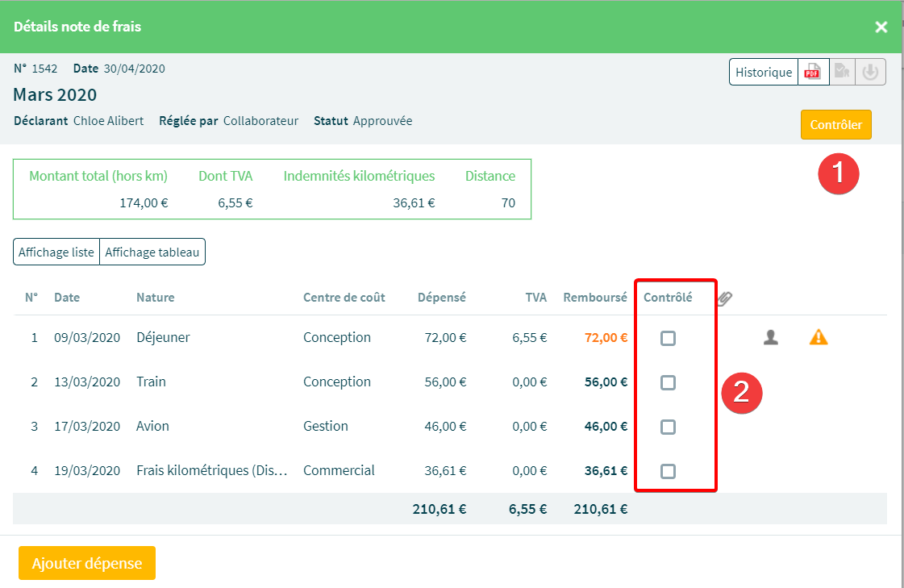Click the Nature column header
904x588 pixels.
click(155, 298)
